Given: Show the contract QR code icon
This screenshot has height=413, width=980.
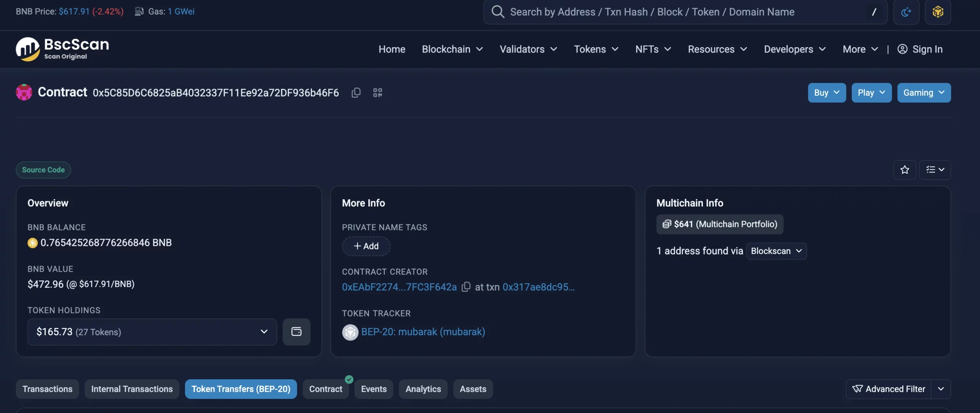Looking at the screenshot, I should (x=377, y=93).
